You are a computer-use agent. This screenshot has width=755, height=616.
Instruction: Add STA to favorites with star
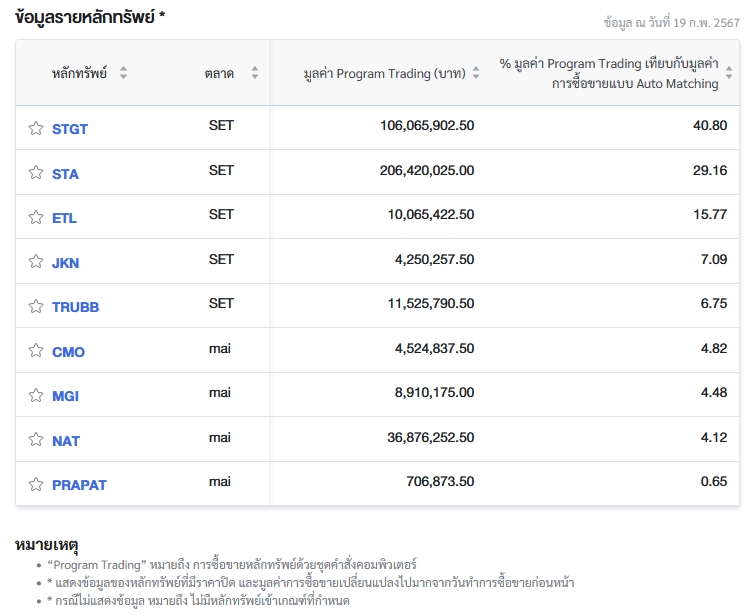36,173
